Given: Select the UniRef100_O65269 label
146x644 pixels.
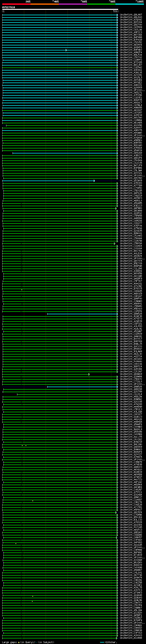Looking at the screenshot, I should (x=131, y=153).
